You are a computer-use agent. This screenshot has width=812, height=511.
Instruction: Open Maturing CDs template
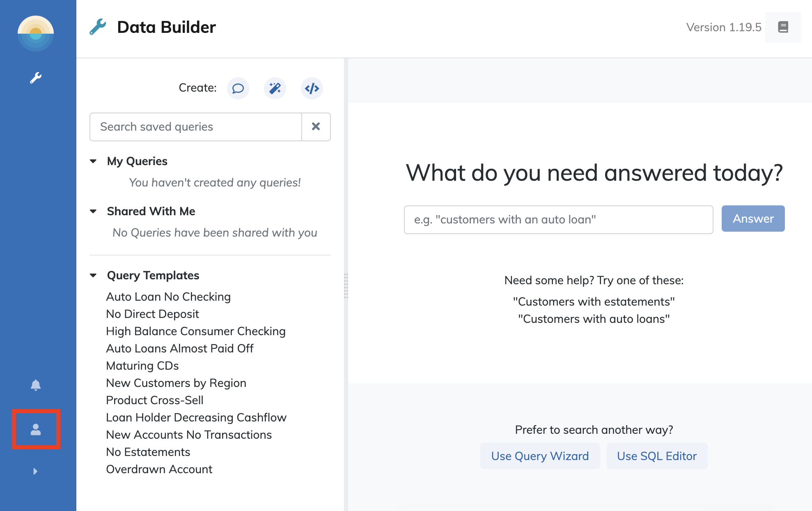click(x=142, y=366)
